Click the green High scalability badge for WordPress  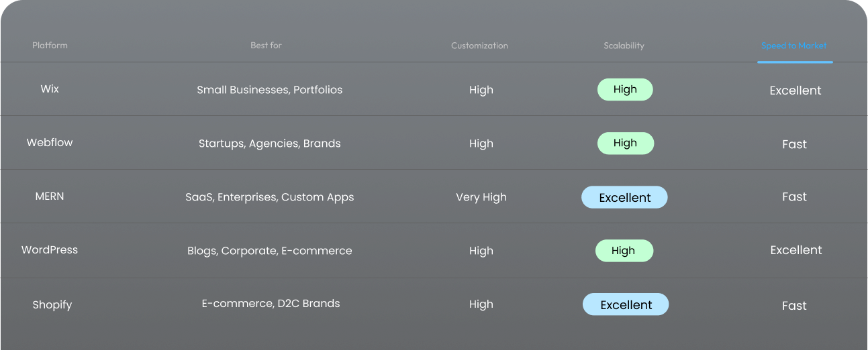click(624, 251)
